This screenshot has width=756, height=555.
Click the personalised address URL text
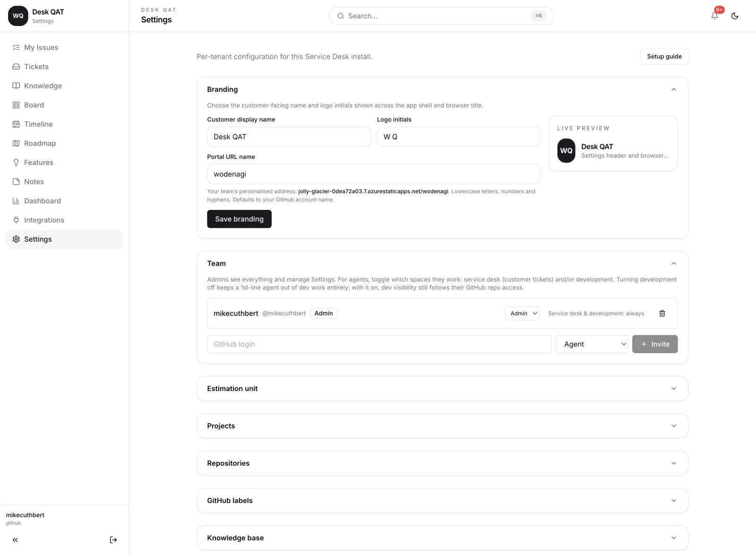click(373, 191)
